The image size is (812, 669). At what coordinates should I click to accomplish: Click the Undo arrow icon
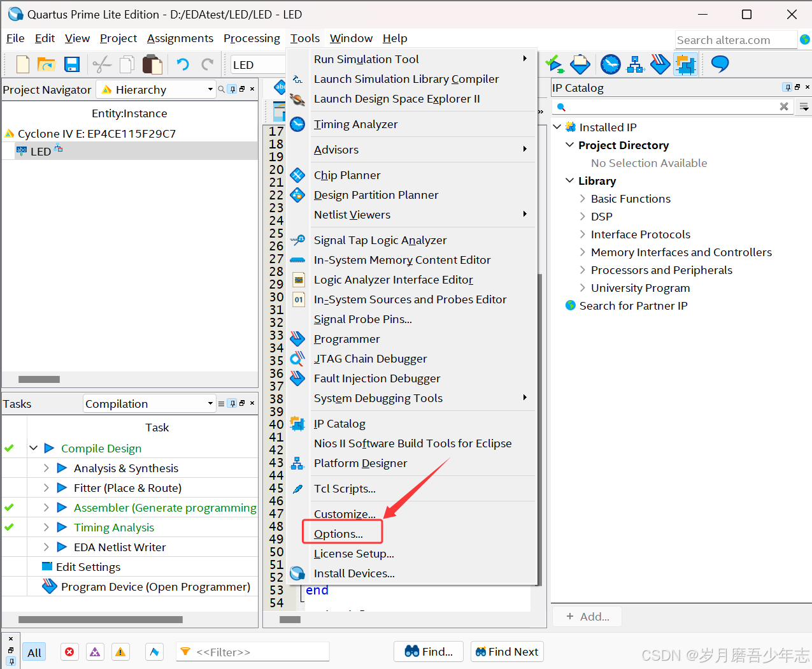[183, 64]
